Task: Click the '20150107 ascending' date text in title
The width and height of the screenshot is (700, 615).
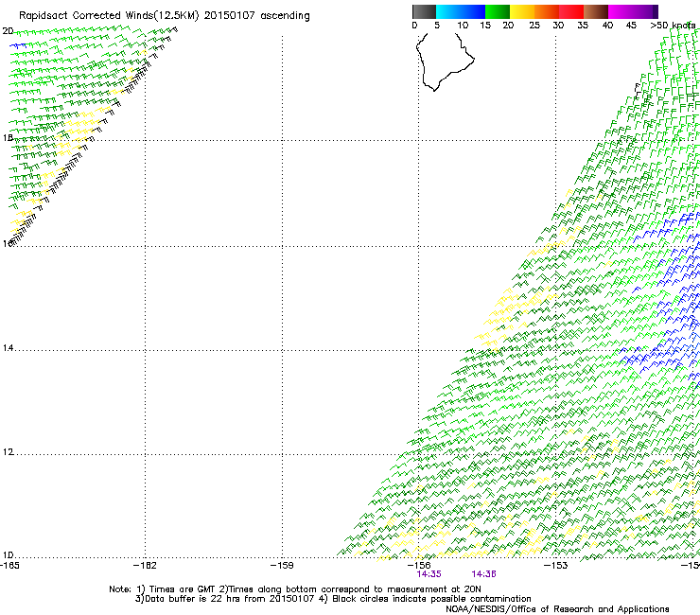Action: click(x=257, y=16)
